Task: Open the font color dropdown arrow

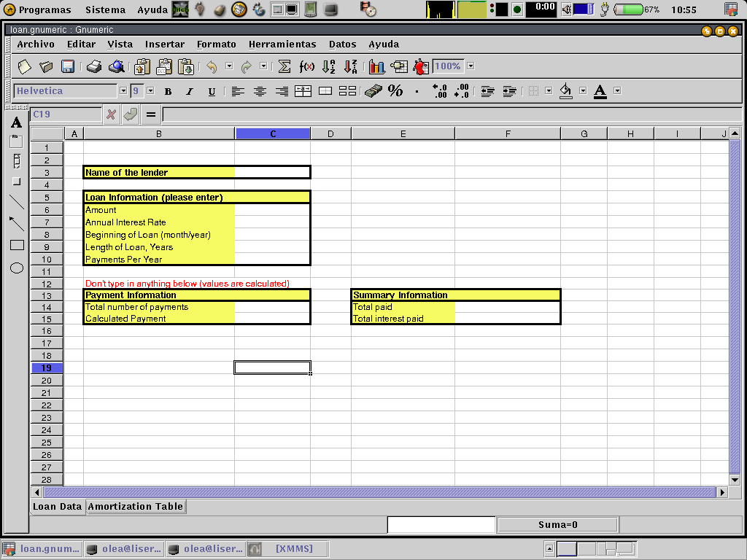Action: tap(617, 90)
